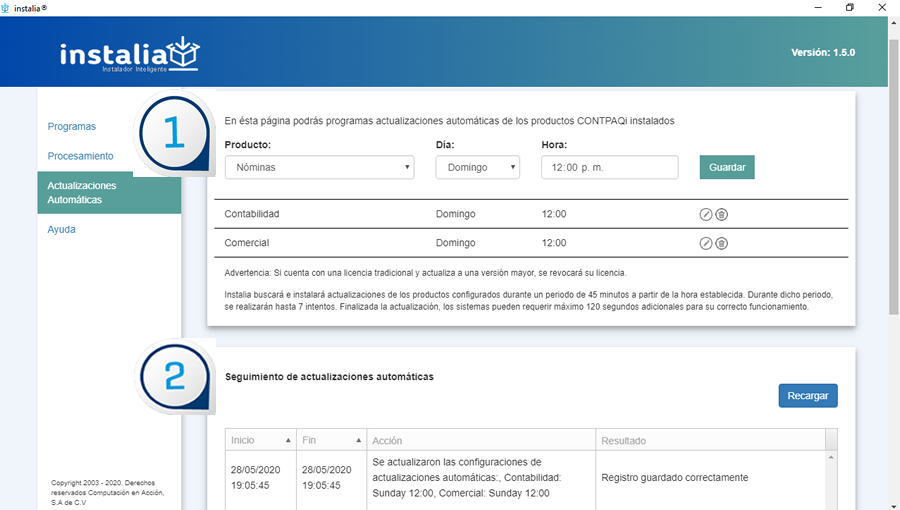
Task: Edit the Comercial schedule with pencil icon
Action: point(705,243)
